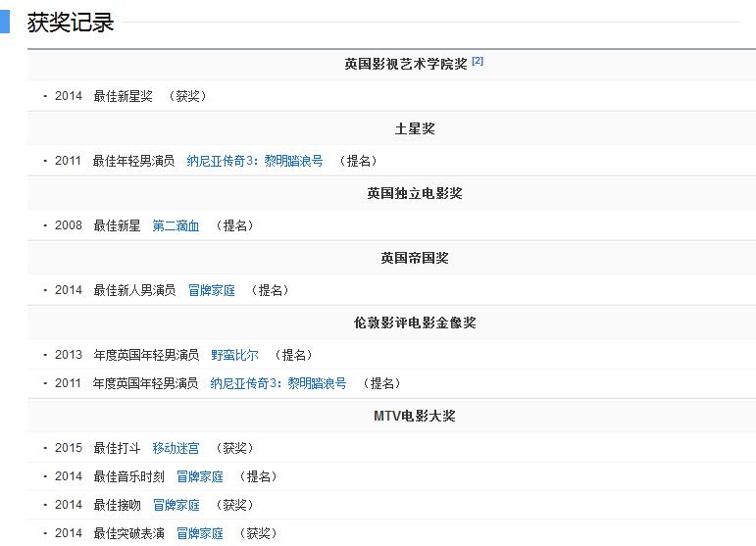Open 冒牌家庭 link under 英国帝国奖
Image resolution: width=756 pixels, height=546 pixels.
[211, 290]
